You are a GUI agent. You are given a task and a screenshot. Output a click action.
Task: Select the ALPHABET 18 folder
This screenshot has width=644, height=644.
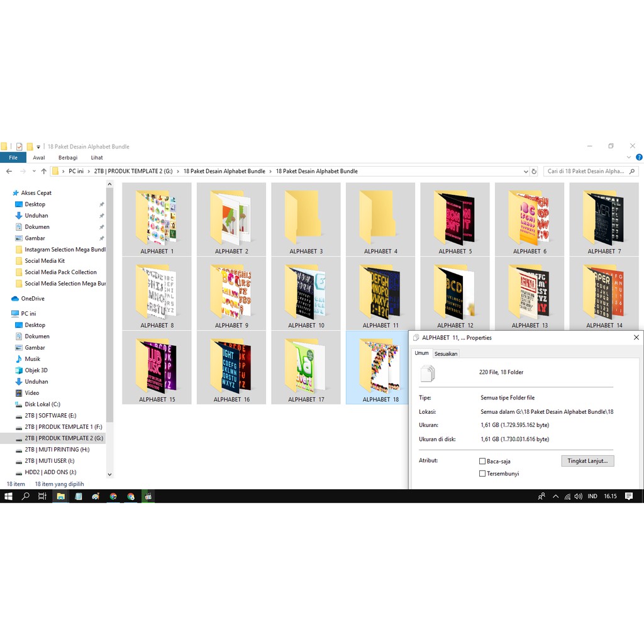point(377,367)
